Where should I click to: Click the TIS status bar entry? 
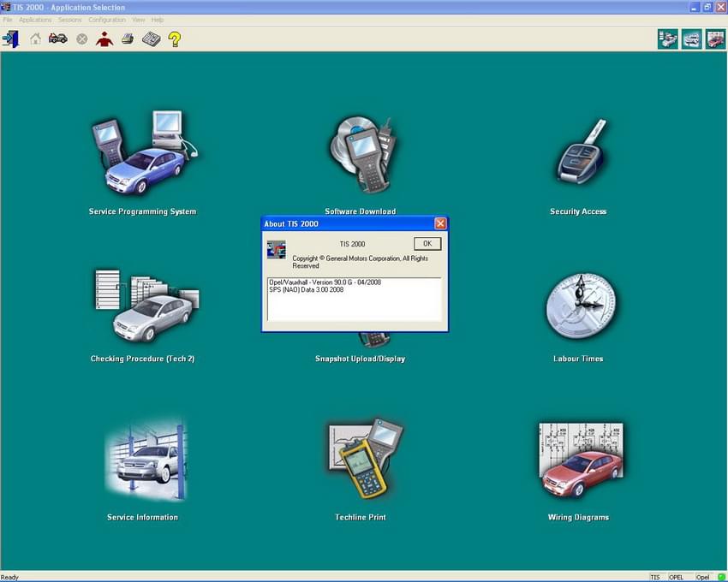655,578
